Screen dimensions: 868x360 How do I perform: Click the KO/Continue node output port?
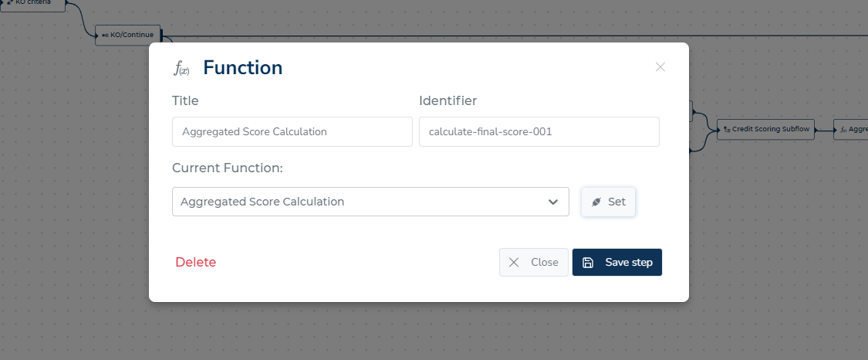point(162,36)
